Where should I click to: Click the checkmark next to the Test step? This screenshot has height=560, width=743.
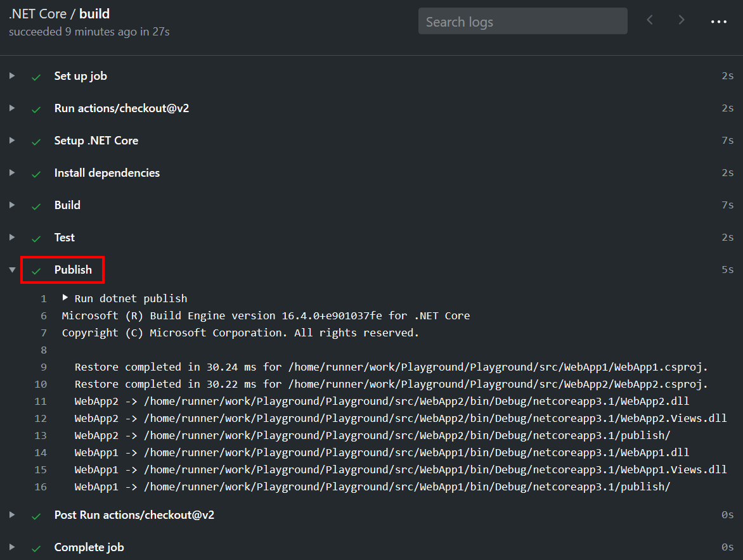click(36, 237)
